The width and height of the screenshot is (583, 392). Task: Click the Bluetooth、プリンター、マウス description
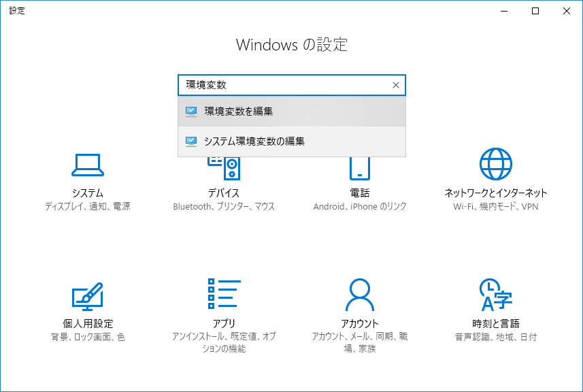coord(224,206)
